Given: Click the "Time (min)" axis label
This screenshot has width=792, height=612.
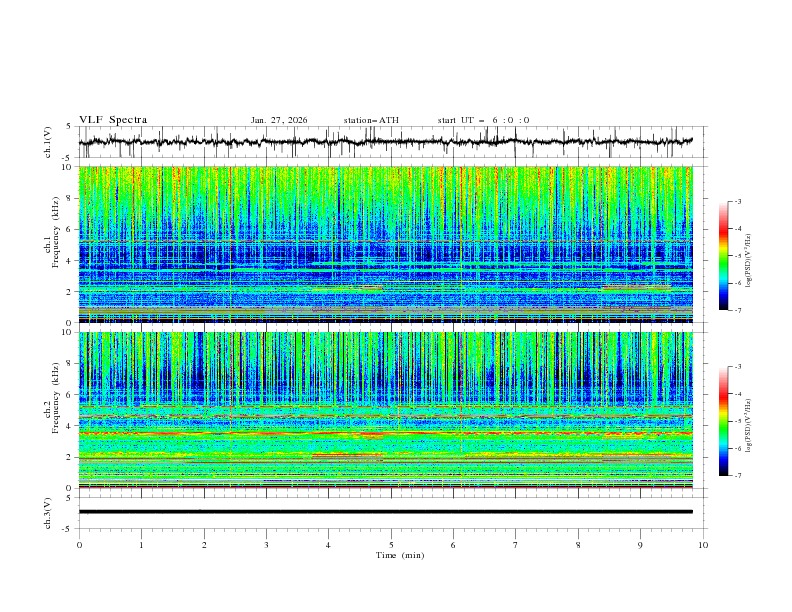Looking at the screenshot, I should coord(400,555).
